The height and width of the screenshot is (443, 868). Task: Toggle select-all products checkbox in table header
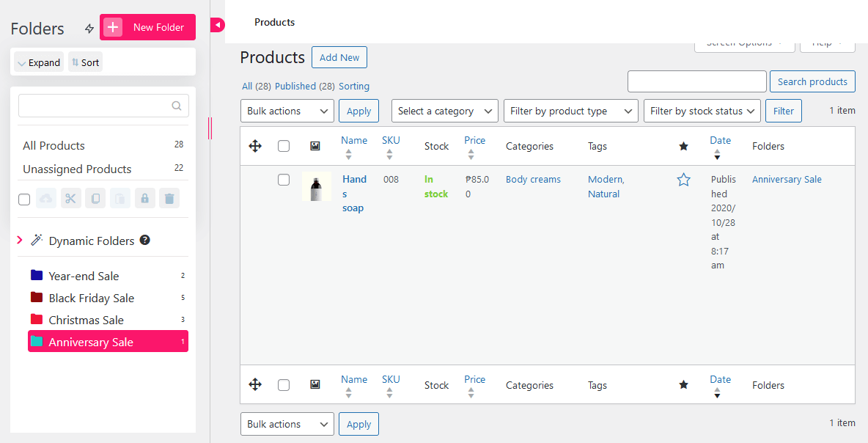284,146
